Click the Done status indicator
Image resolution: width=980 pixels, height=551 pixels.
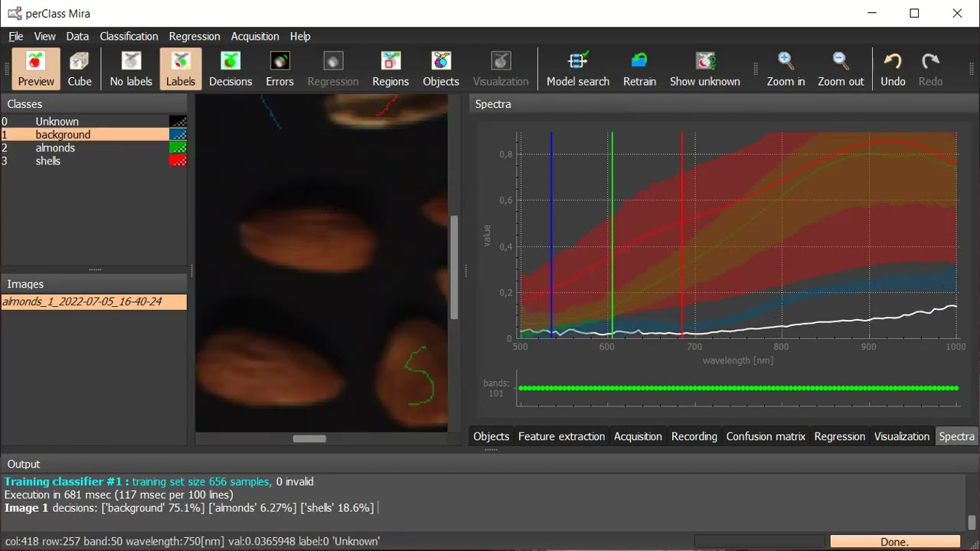pyautogui.click(x=894, y=541)
